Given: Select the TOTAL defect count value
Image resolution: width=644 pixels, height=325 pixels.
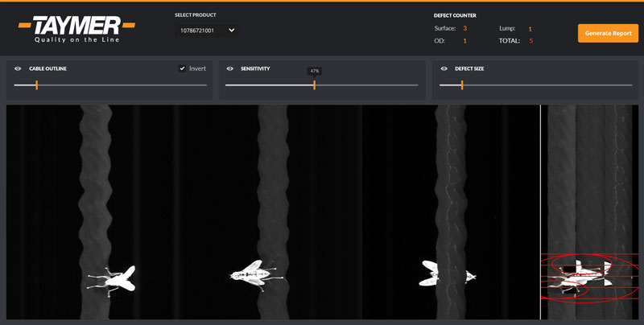Looking at the screenshot, I should pos(530,40).
